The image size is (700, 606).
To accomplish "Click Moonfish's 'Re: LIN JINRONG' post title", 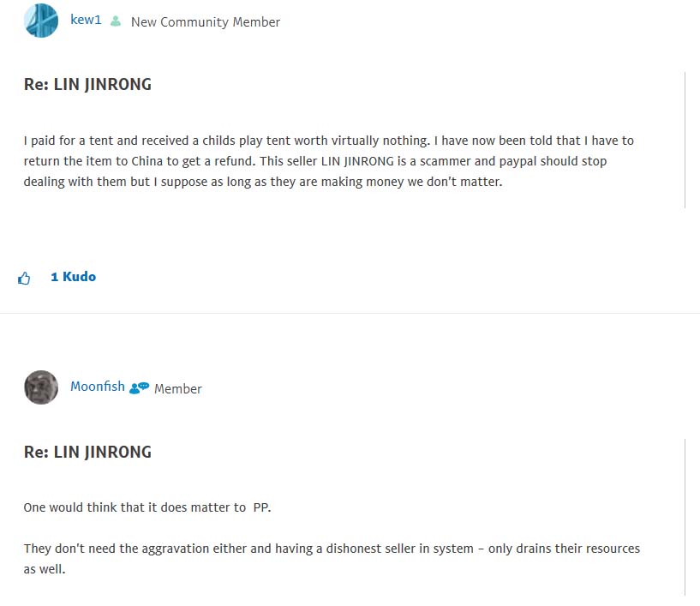I will 87,452.
